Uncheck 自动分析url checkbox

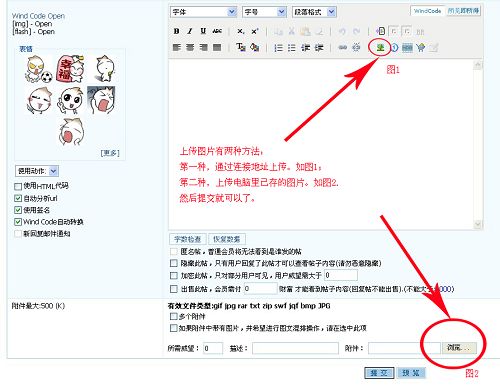click(x=18, y=198)
